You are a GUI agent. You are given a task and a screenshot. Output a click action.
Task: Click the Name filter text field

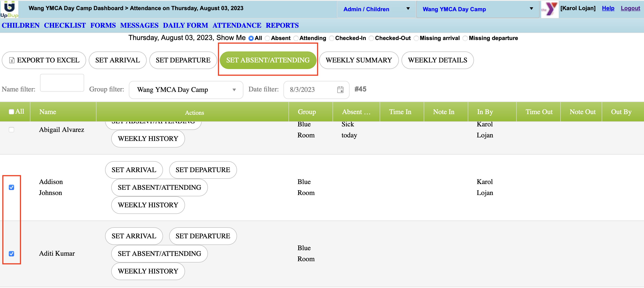62,83
